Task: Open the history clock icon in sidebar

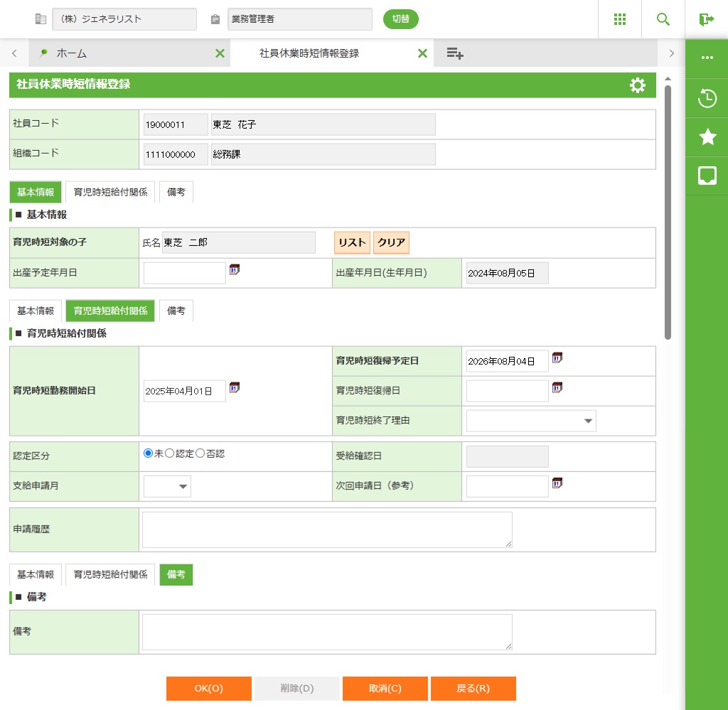Action: tap(707, 98)
